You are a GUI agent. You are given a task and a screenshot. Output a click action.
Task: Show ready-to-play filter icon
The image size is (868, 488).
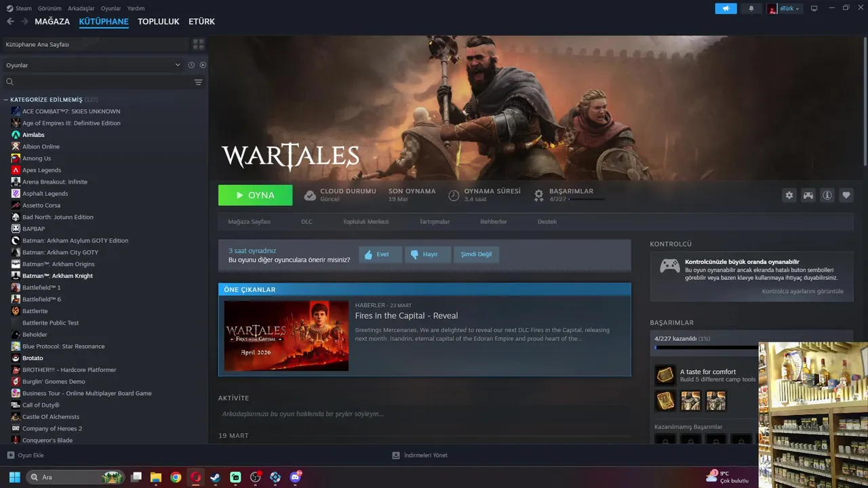tap(203, 65)
